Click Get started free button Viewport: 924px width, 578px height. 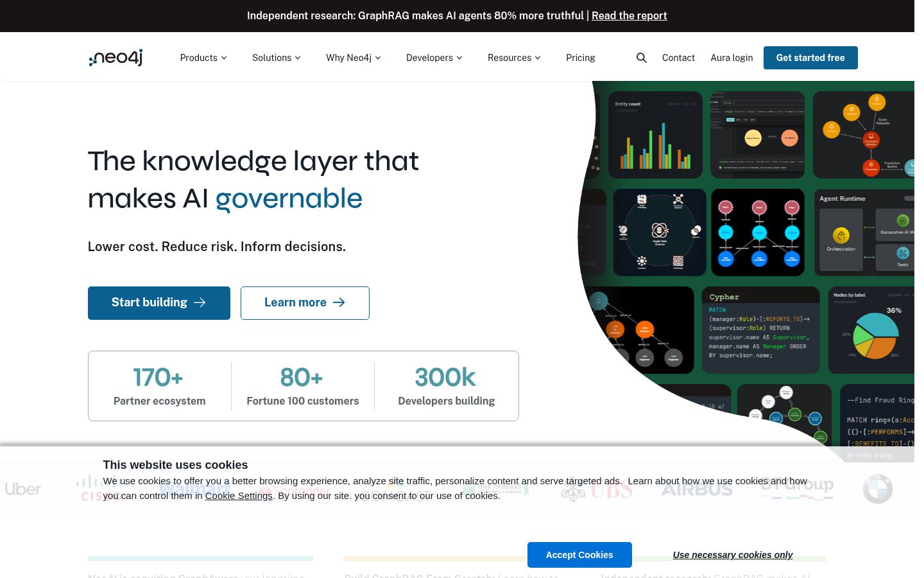(810, 58)
